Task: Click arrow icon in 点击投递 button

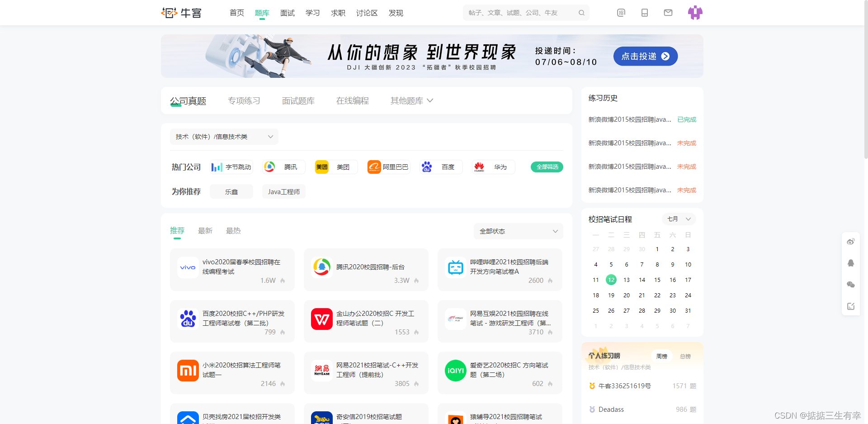Action: [x=665, y=56]
